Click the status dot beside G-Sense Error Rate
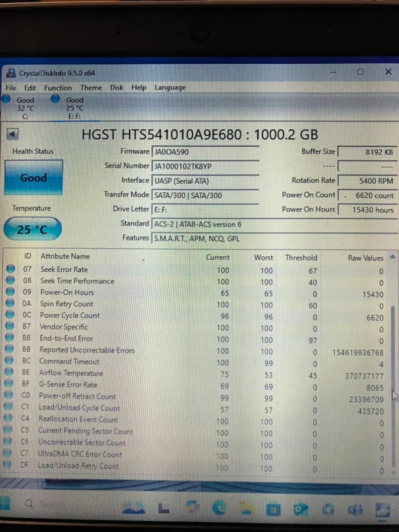Image resolution: width=399 pixels, height=532 pixels. (x=8, y=383)
